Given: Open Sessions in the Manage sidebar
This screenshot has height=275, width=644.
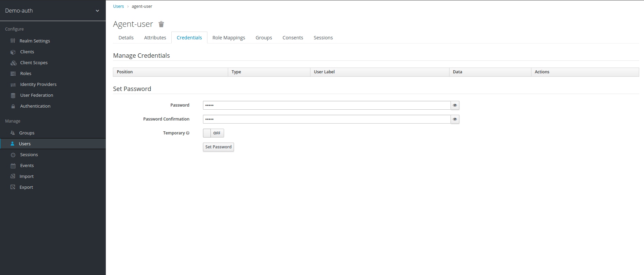Looking at the screenshot, I should click(29, 155).
